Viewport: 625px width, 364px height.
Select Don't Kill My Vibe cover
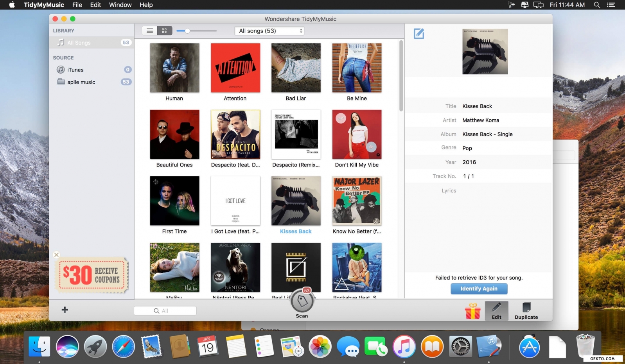(357, 134)
